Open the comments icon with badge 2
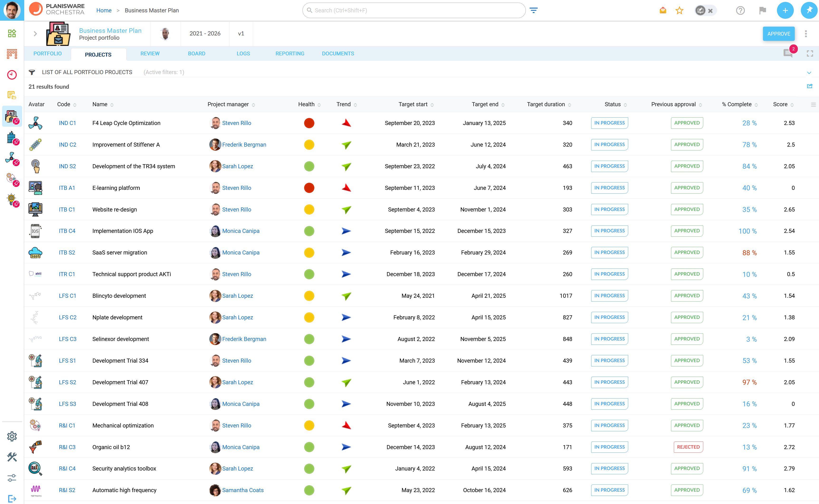The image size is (819, 504). (788, 53)
